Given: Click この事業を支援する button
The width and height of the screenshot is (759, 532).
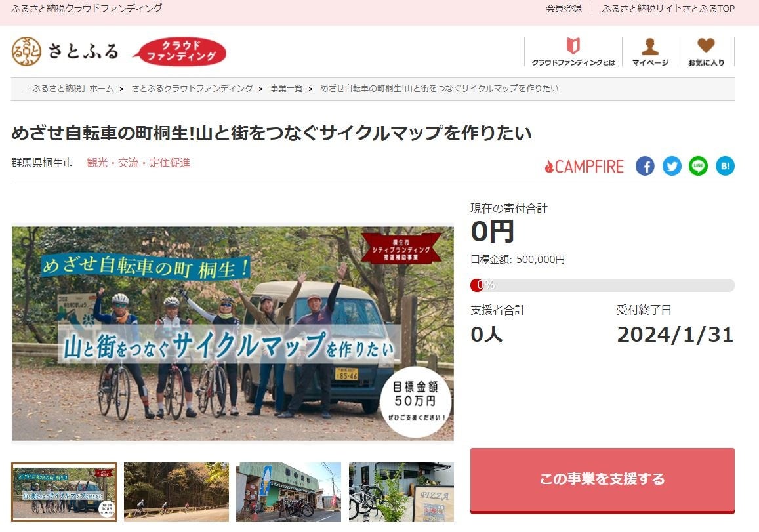Looking at the screenshot, I should click(x=602, y=480).
